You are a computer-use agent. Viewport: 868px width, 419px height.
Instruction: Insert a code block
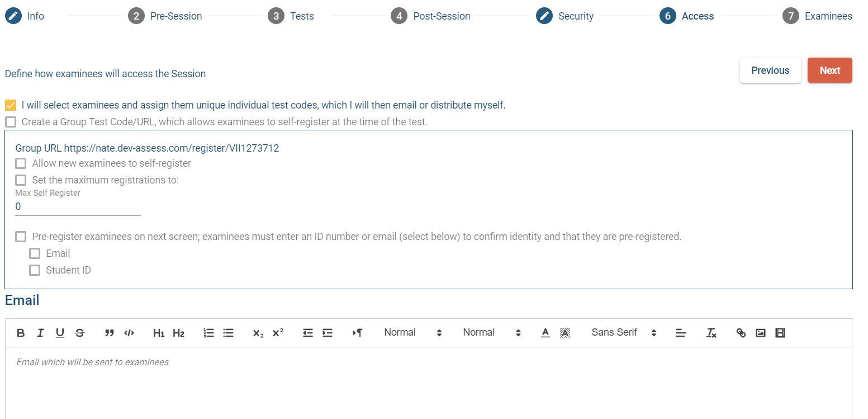[x=129, y=333]
